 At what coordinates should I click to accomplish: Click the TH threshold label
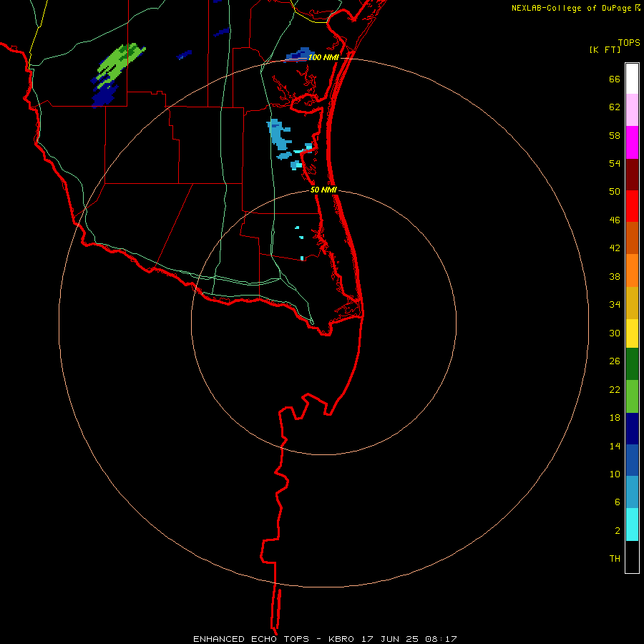(x=615, y=558)
